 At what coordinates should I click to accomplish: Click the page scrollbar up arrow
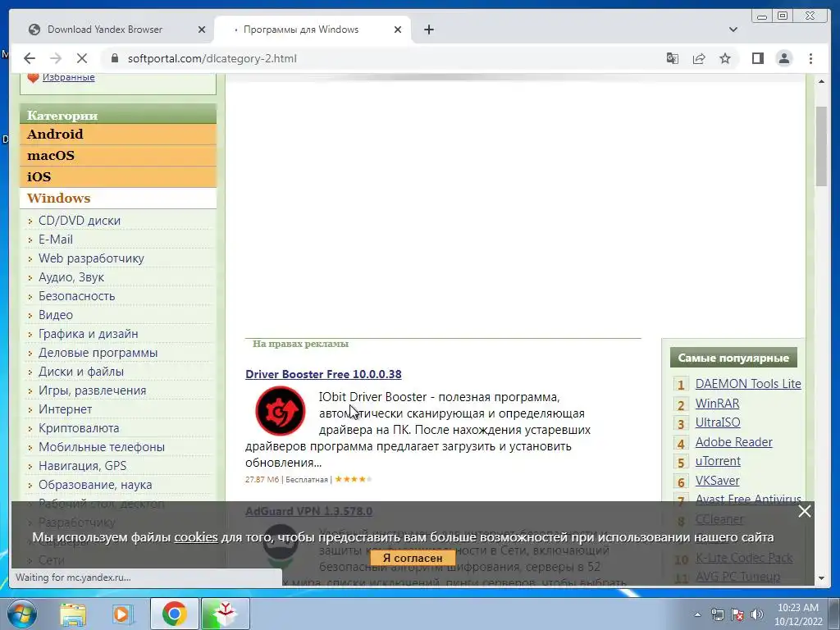pyautogui.click(x=821, y=81)
